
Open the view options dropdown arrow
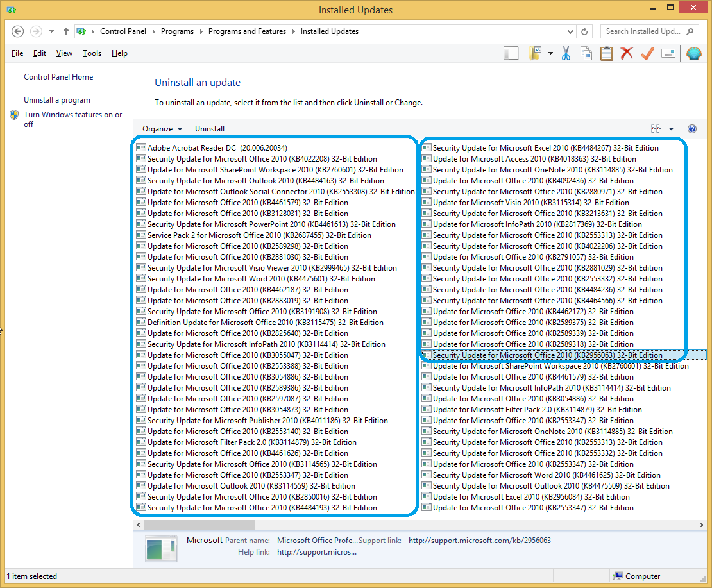pos(671,128)
